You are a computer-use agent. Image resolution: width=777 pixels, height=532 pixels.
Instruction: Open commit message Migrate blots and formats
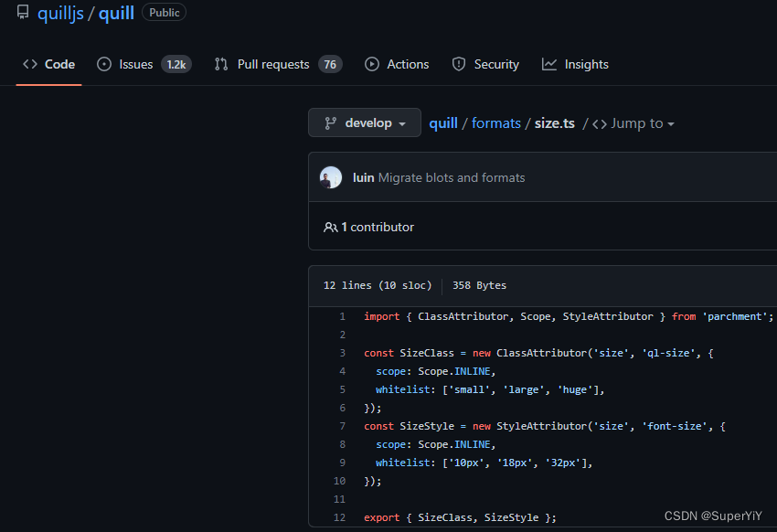(452, 178)
